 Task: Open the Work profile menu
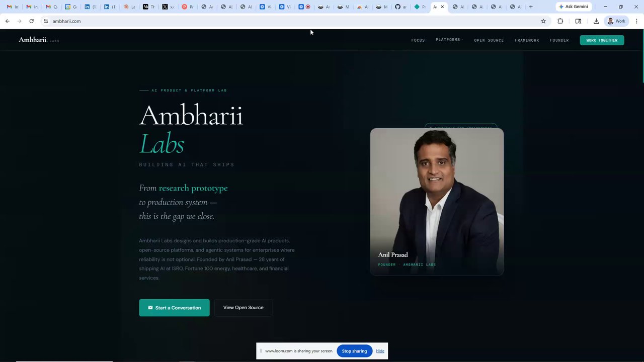pyautogui.click(x=616, y=21)
